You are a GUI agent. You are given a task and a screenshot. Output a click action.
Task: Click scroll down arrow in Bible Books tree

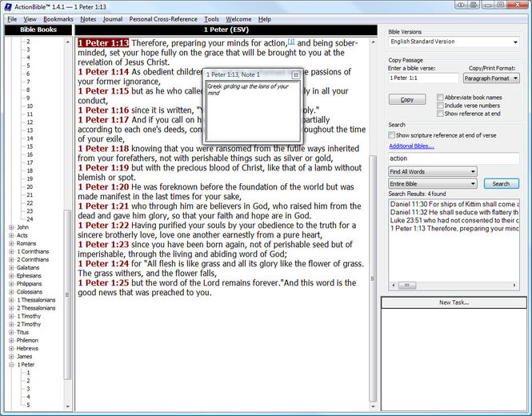click(67, 406)
